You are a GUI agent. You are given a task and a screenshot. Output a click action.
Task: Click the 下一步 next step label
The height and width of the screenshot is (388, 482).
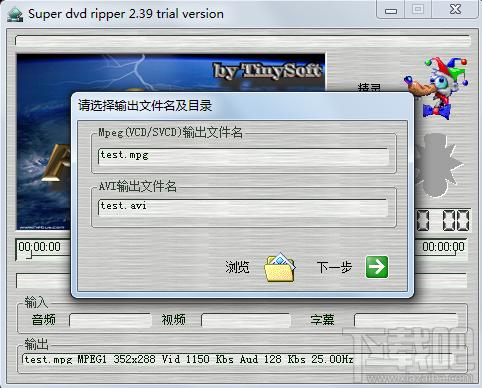coord(334,267)
